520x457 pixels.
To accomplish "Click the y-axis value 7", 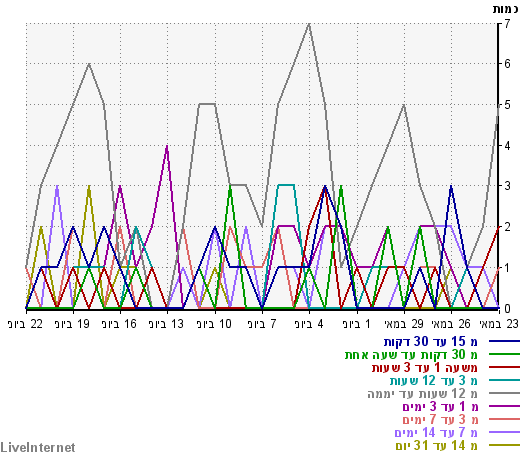I will [507, 24].
